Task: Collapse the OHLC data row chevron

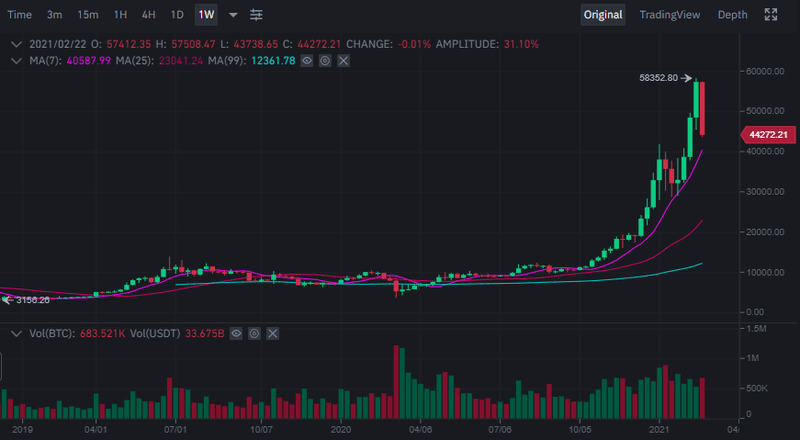Action: tap(16, 44)
